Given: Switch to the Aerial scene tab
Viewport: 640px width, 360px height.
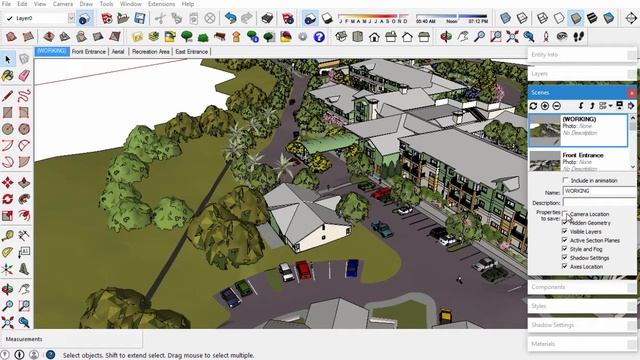Looking at the screenshot, I should [x=118, y=51].
